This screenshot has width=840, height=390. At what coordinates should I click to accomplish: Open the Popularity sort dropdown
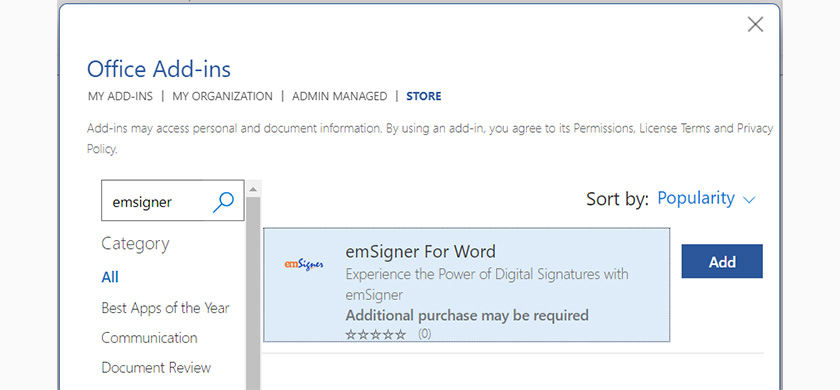pos(696,198)
